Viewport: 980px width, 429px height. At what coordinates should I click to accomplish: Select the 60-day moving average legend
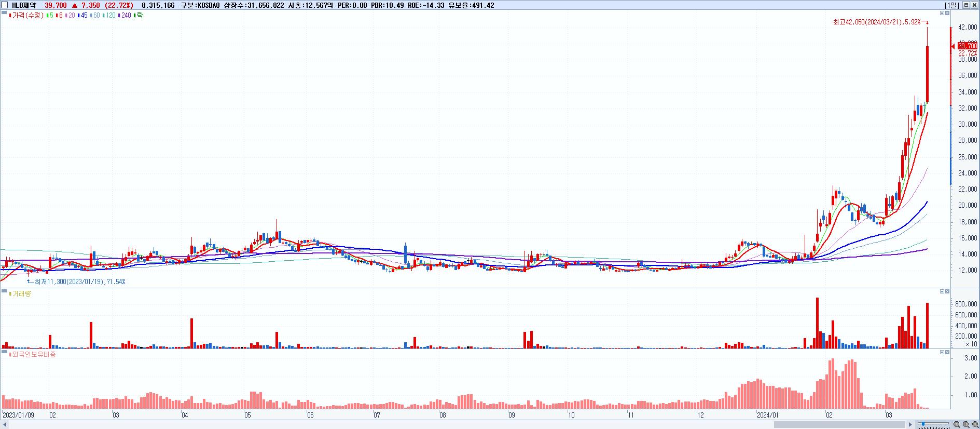(95, 16)
